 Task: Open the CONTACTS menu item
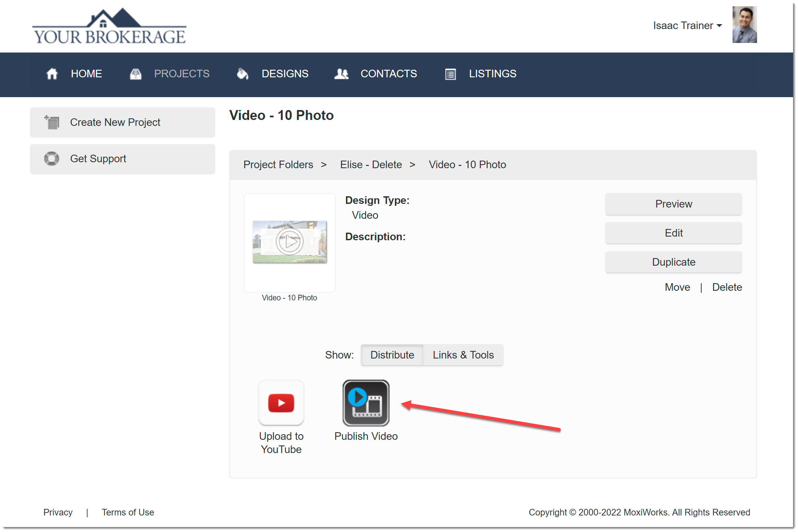tap(389, 74)
